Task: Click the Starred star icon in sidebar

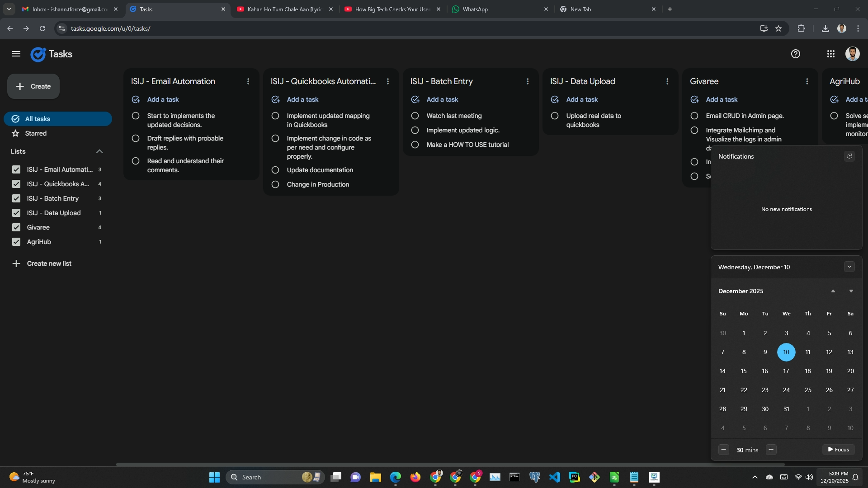Action: pyautogui.click(x=16, y=133)
